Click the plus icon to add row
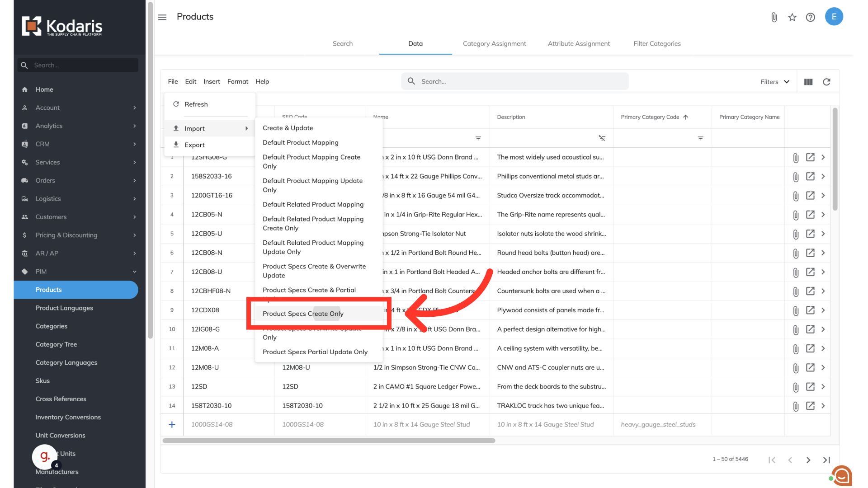The image size is (868, 488). (x=172, y=424)
